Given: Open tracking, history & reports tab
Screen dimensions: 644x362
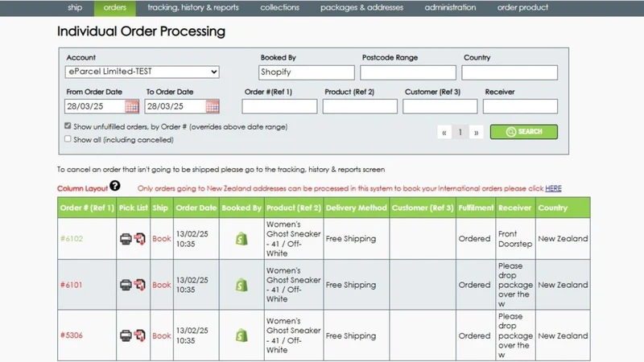Looking at the screenshot, I should [193, 7].
